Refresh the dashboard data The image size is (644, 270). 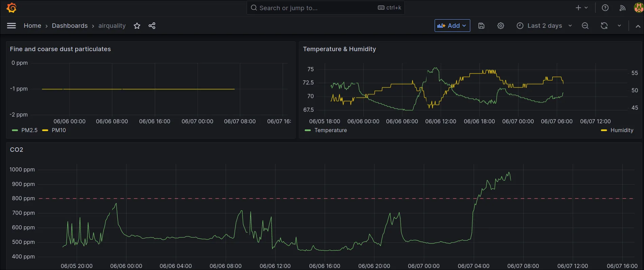[x=604, y=26]
